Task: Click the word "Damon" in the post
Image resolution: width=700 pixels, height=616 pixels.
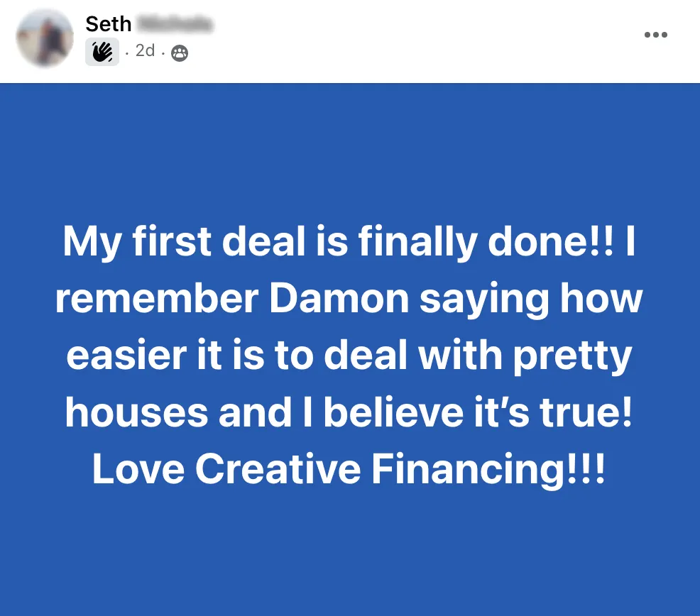Action: point(339,299)
